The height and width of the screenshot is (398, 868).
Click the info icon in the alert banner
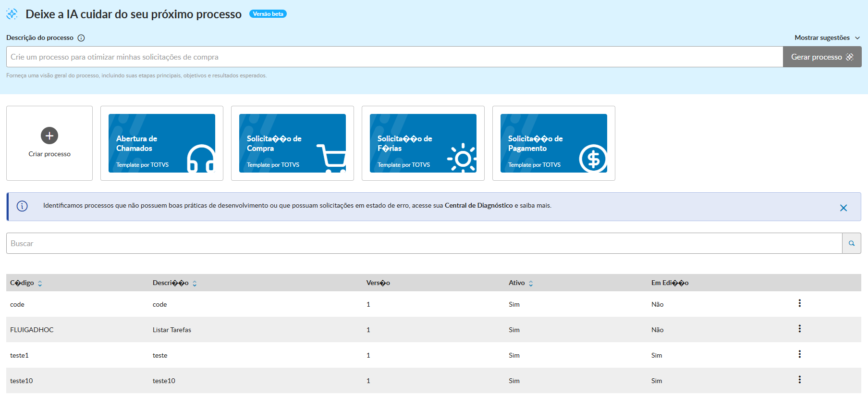coord(22,206)
